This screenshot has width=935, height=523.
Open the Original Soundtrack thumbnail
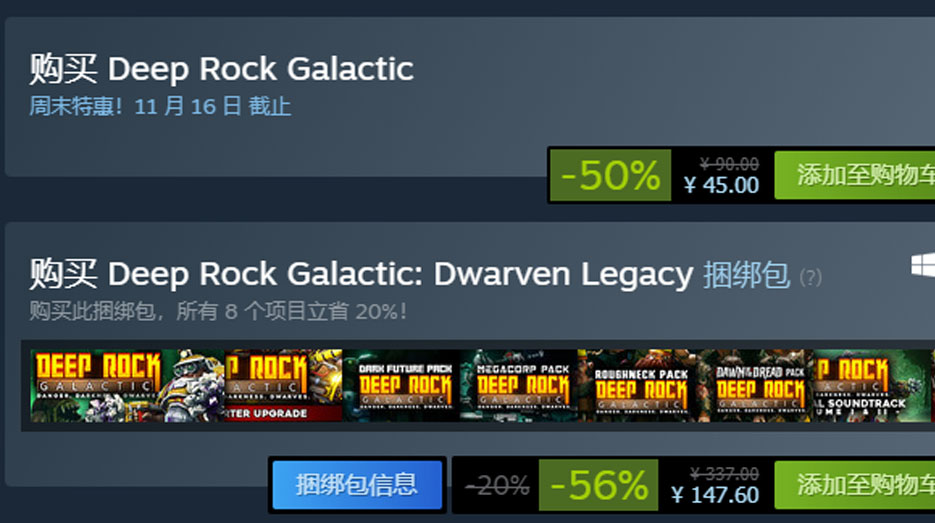(x=872, y=386)
